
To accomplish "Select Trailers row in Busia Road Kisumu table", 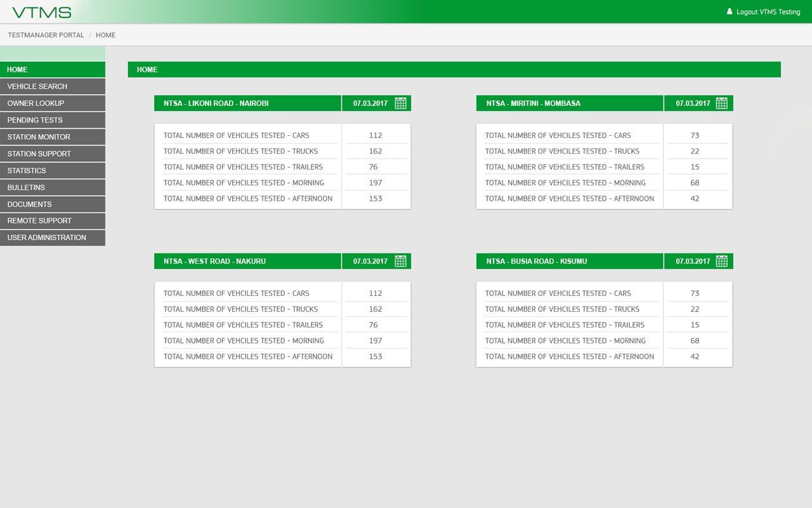I will point(605,325).
